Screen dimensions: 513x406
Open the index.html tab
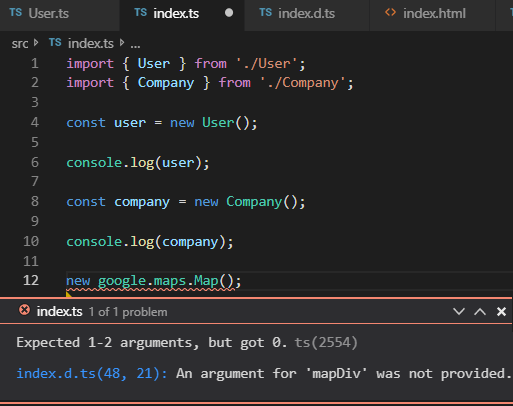coord(432,14)
